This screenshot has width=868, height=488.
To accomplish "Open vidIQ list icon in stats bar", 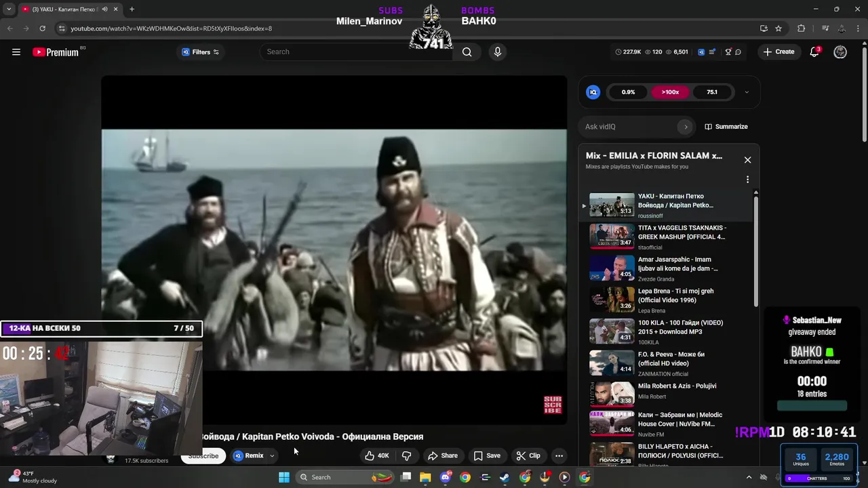I will pyautogui.click(x=712, y=52).
